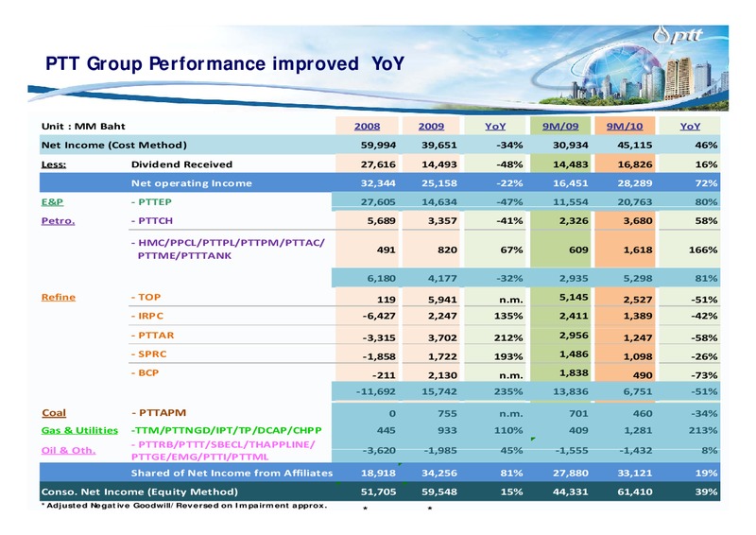This screenshot has width=756, height=535.
Task: Click the last YoY header after 9M/10
Action: pos(690,127)
